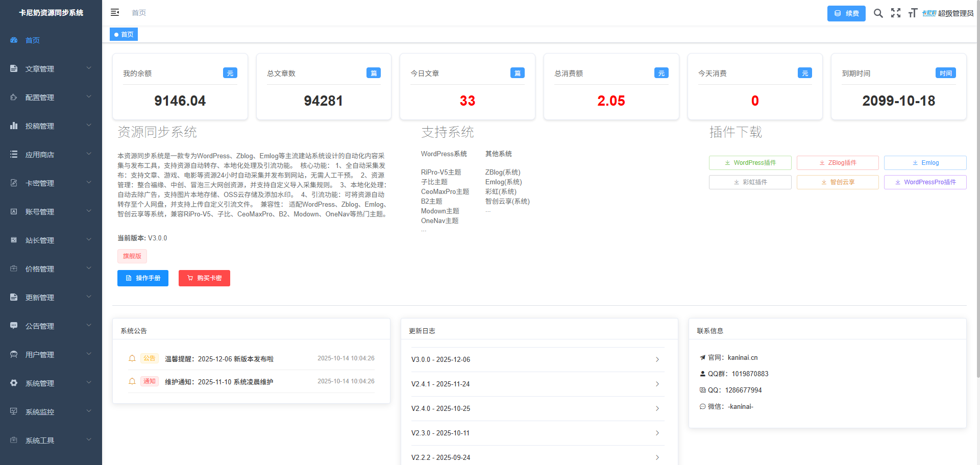Expand the 配置管理 submenu arrow

[89, 97]
